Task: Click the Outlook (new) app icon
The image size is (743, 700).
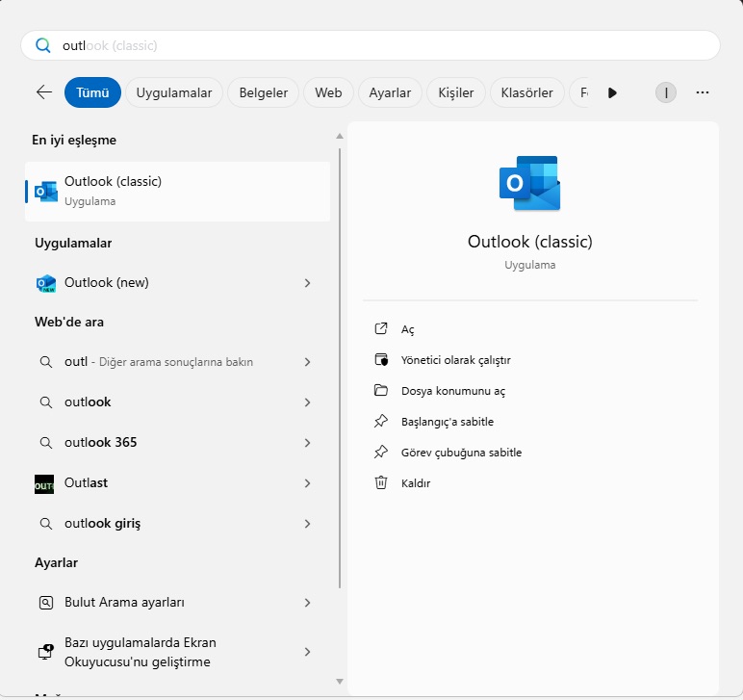Action: (45, 283)
